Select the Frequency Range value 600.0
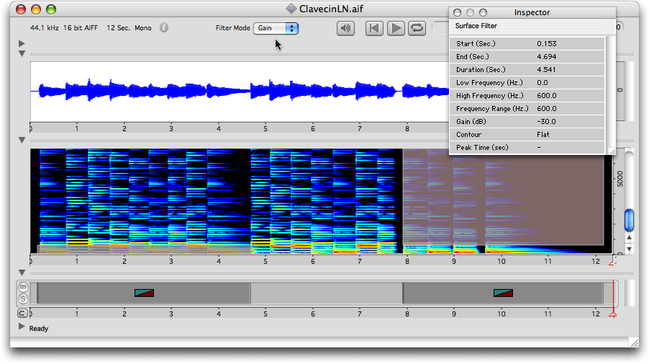The width and height of the screenshot is (649, 364). [546, 108]
